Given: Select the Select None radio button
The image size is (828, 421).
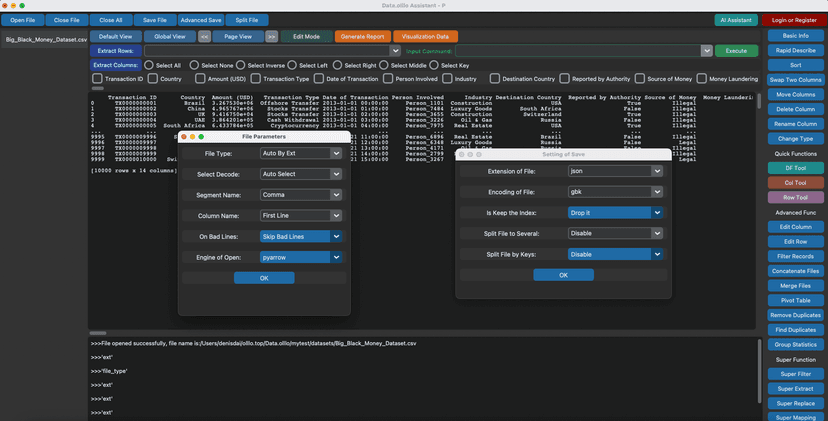Looking at the screenshot, I should (x=194, y=65).
